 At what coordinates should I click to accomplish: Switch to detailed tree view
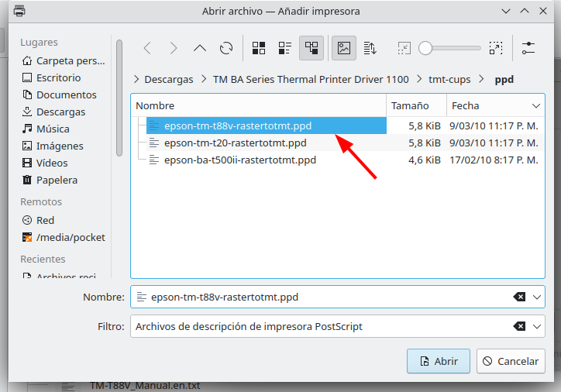click(x=311, y=48)
